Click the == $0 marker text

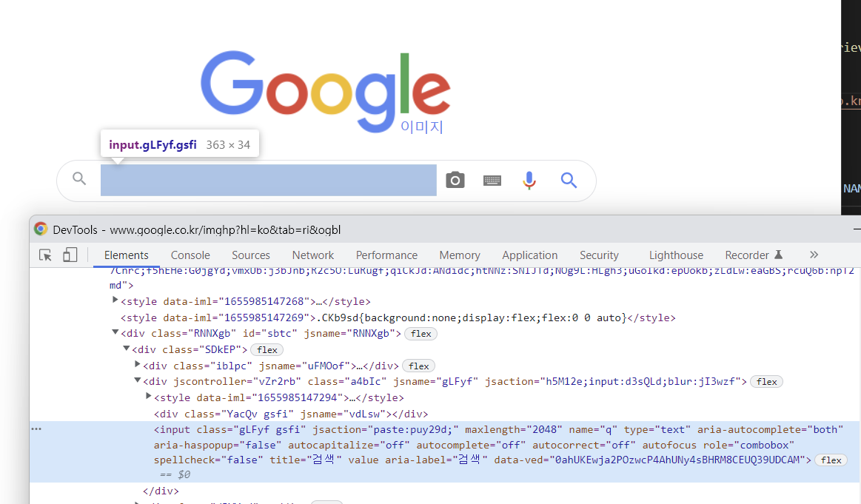click(175, 475)
